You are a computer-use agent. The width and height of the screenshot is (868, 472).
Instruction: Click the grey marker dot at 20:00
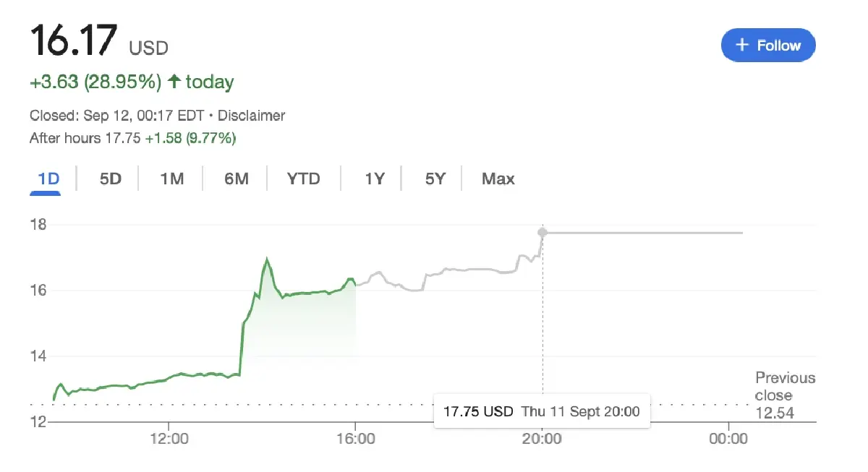point(542,233)
